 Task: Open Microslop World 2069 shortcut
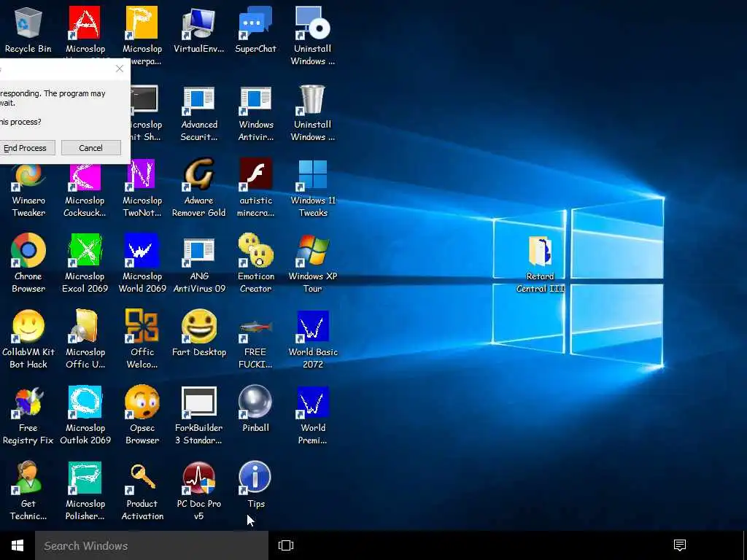coord(142,250)
